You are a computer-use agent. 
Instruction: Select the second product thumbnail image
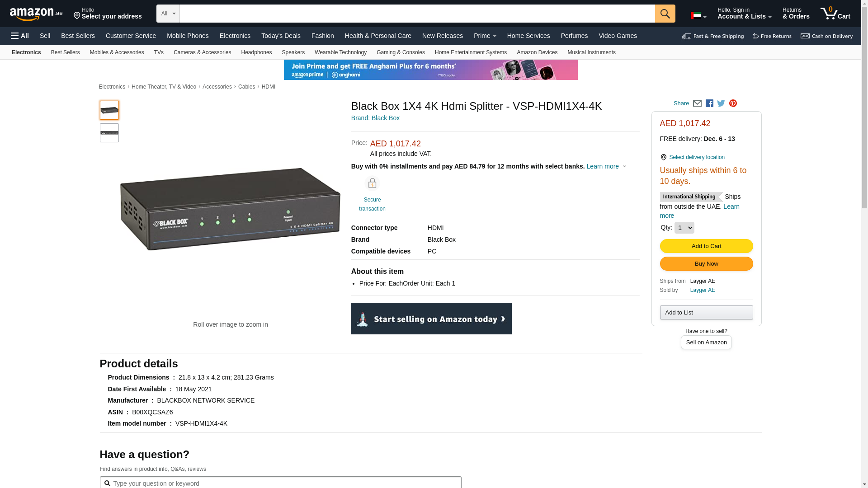(x=109, y=133)
